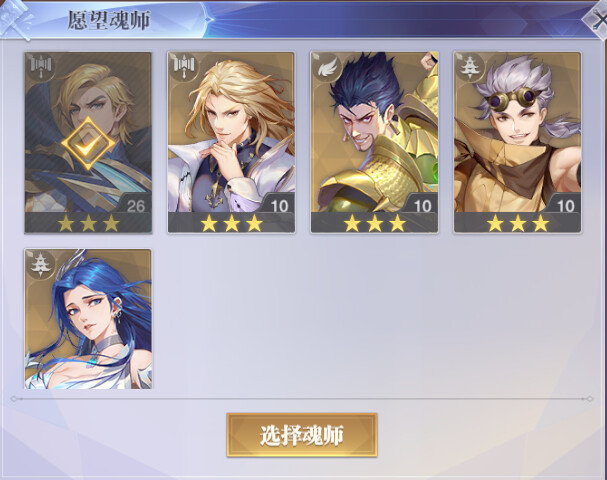Viewport: 607px width, 480px height.
Task: Select the blue-haired woman hero card
Action: click(x=88, y=319)
